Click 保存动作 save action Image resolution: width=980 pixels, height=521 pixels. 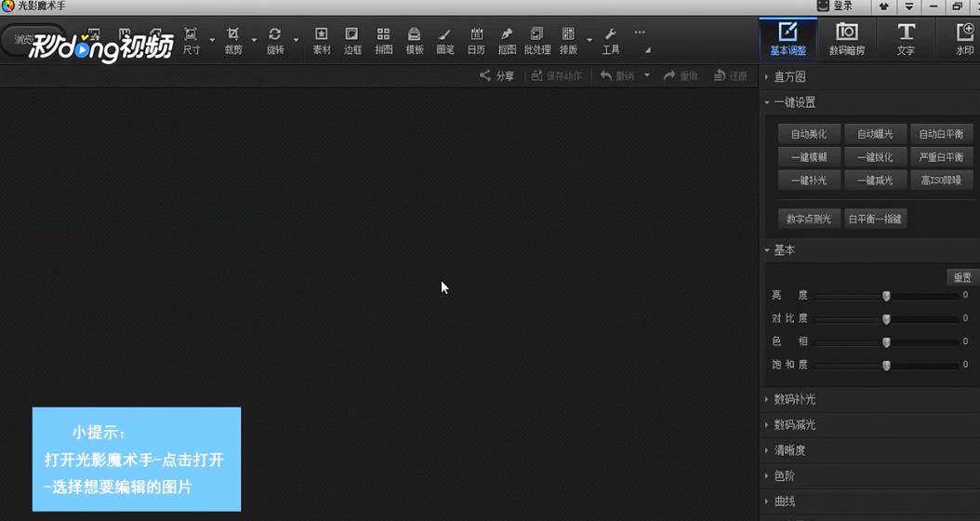click(x=556, y=75)
